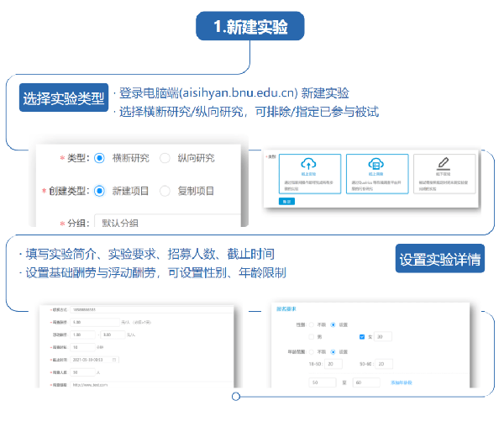
Task: Click the 1.新建实验 header label
Action: (249, 26)
